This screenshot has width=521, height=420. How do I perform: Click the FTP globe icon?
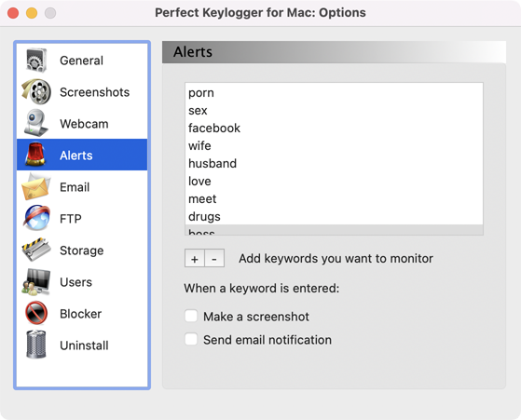point(36,218)
